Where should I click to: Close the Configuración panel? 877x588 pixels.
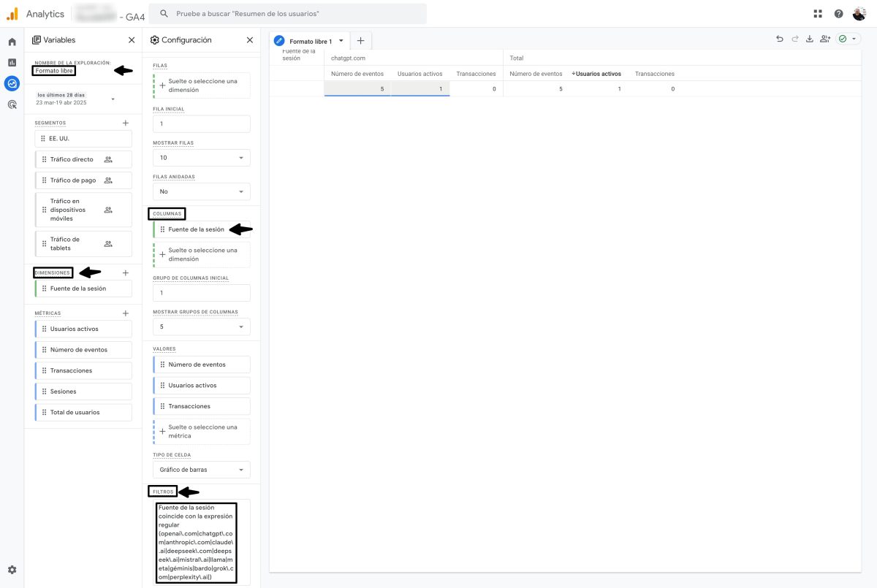[x=250, y=40]
